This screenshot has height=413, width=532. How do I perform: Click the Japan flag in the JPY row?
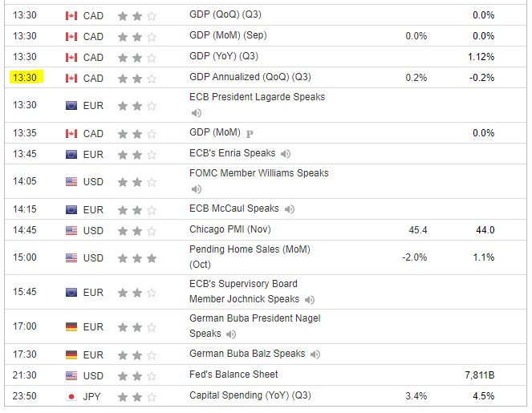tap(71, 396)
